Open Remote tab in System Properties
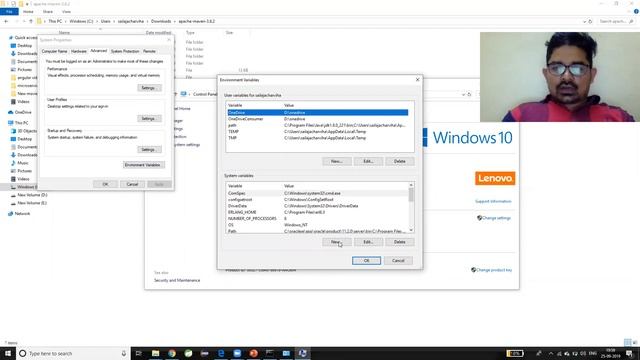Screen dimensions: 640x360 (149, 51)
